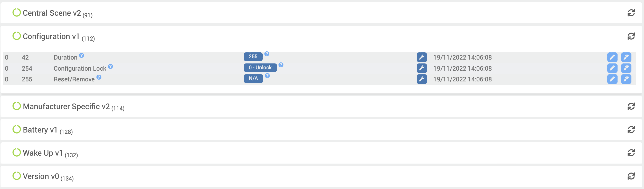
Task: Edit the Configuration Lock row with the pencil
Action: [x=612, y=68]
